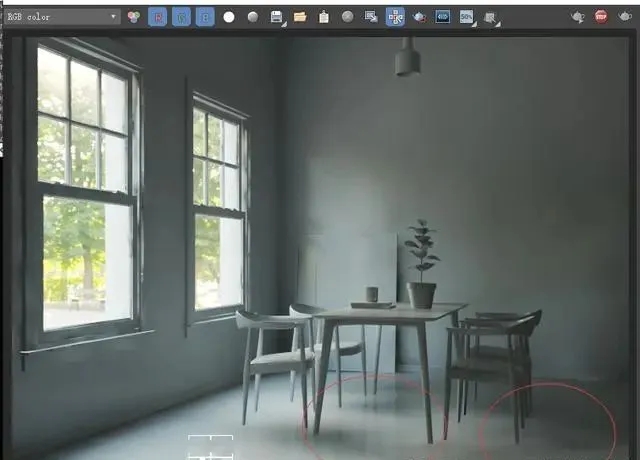Click the clipboard copy icon
Image resolution: width=640 pixels, height=460 pixels.
tap(324, 17)
